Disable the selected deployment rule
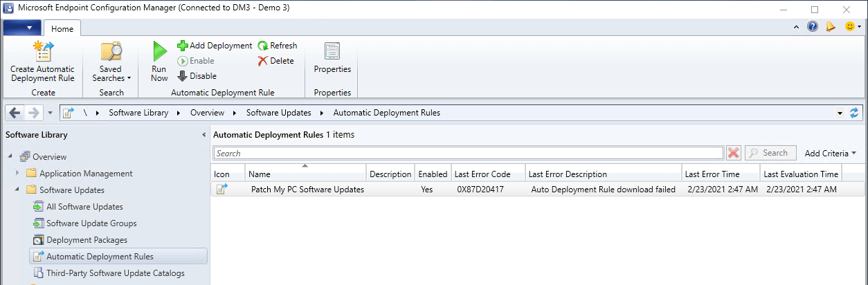The height and width of the screenshot is (285, 868). pyautogui.click(x=197, y=76)
